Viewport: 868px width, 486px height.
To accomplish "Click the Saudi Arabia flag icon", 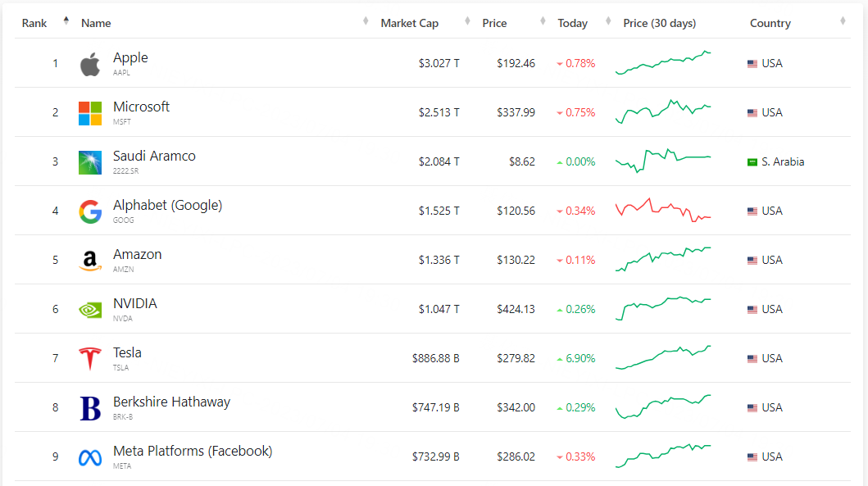I will [x=752, y=162].
